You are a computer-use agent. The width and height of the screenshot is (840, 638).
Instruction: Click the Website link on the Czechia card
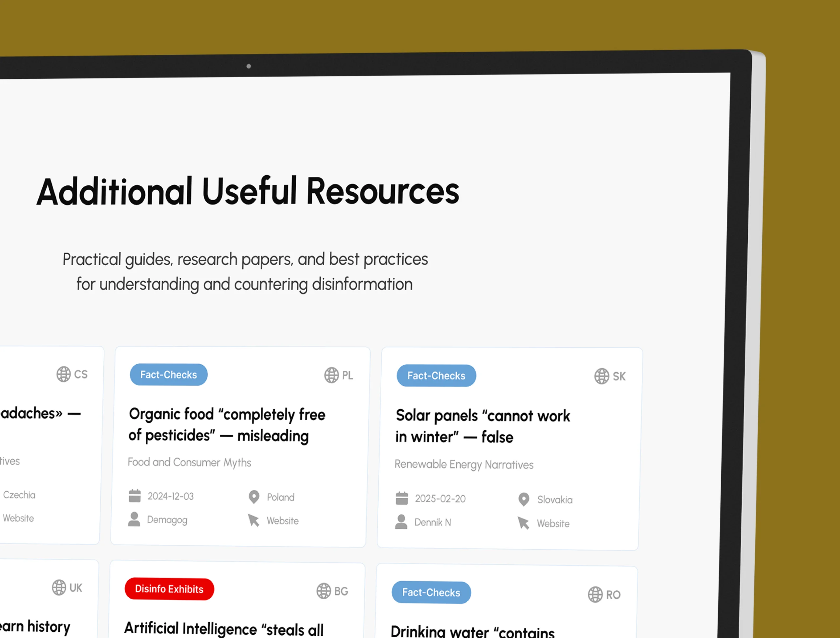click(18, 518)
